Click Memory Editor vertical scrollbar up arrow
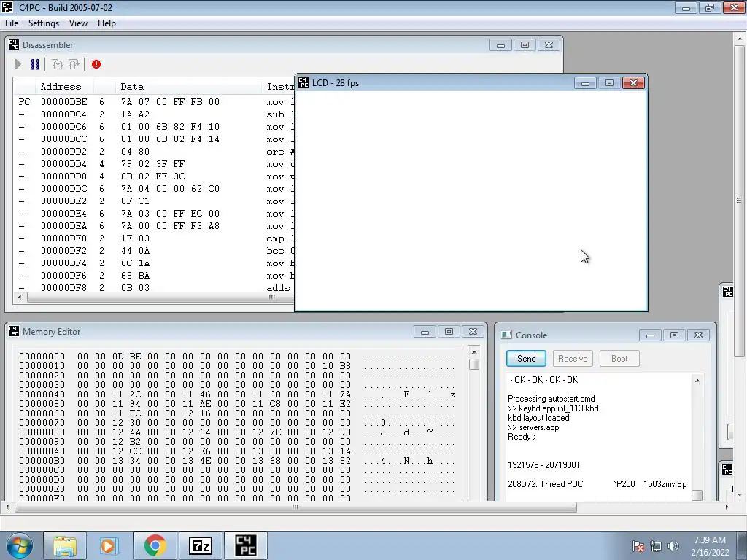This screenshot has height=560, width=747. click(x=474, y=352)
